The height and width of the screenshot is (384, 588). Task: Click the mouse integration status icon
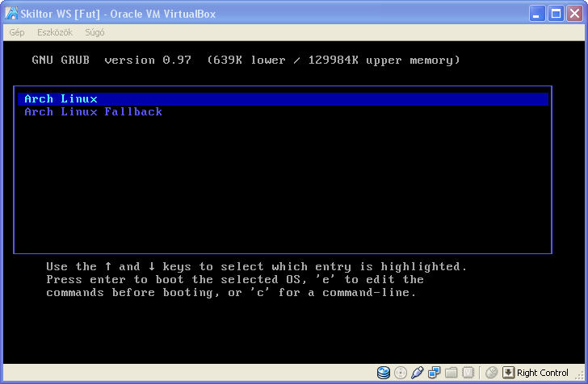(492, 373)
